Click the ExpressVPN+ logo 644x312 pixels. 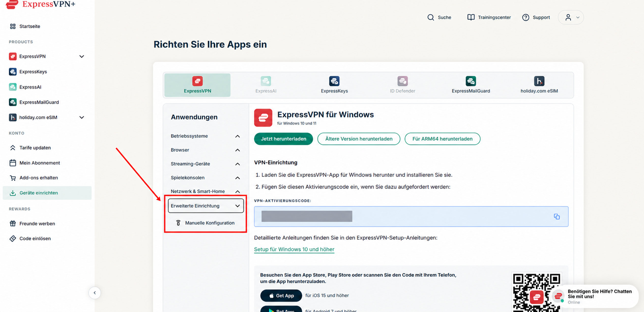(x=40, y=4)
